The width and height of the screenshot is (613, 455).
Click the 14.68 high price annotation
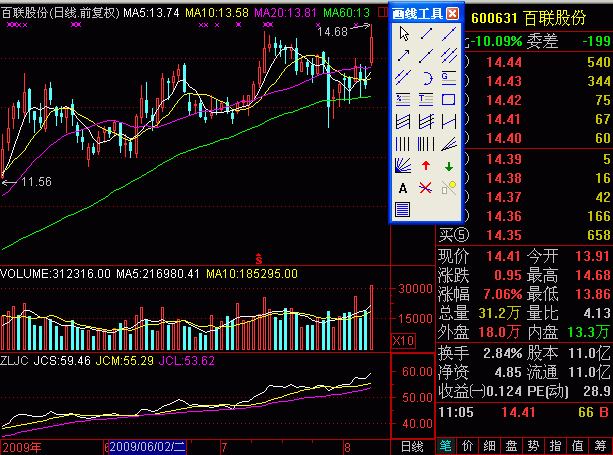tap(332, 32)
